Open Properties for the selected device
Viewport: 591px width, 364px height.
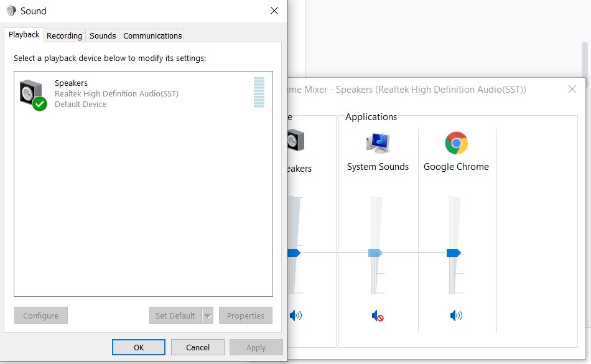pos(246,316)
